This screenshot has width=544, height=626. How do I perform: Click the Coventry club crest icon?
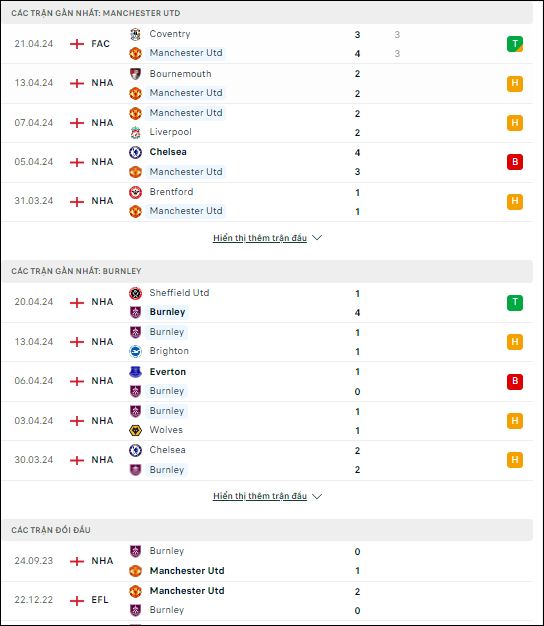tap(135, 34)
